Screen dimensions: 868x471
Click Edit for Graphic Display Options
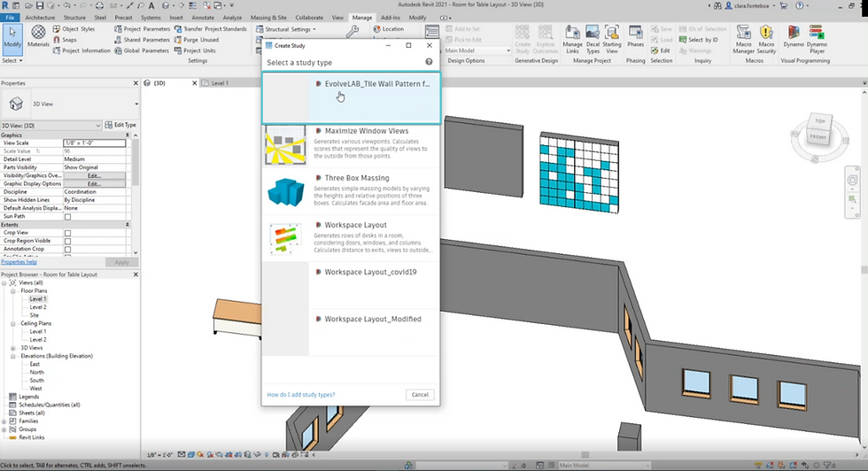click(94, 184)
